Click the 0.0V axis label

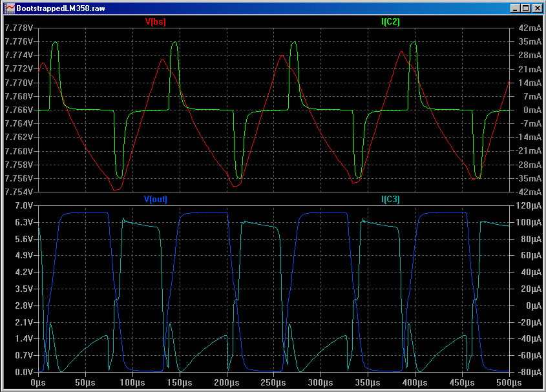(x=24, y=372)
